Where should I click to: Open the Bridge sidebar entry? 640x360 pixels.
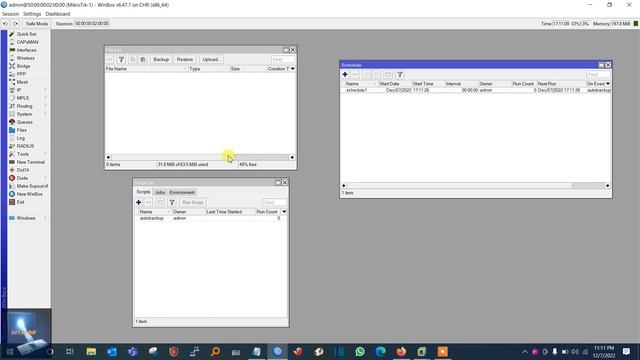point(23,66)
